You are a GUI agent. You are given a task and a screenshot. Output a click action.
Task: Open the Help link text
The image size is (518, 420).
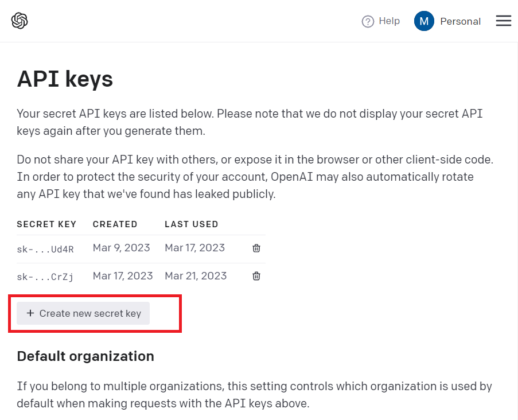click(x=389, y=21)
